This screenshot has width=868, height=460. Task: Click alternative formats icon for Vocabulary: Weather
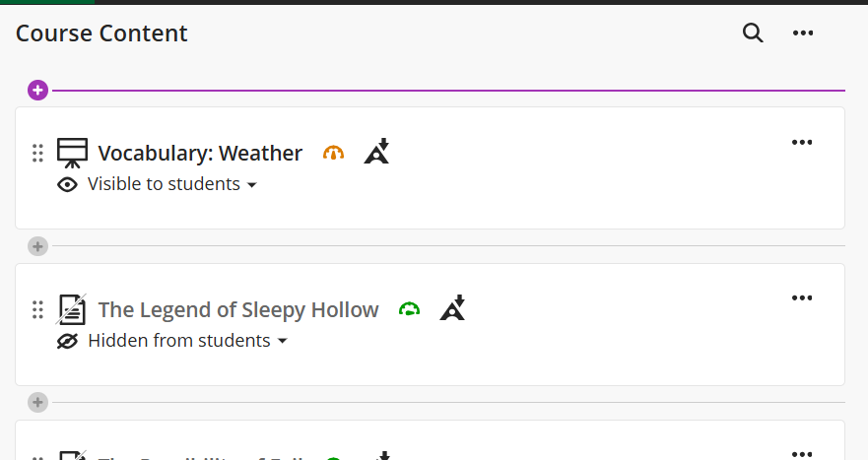377,152
